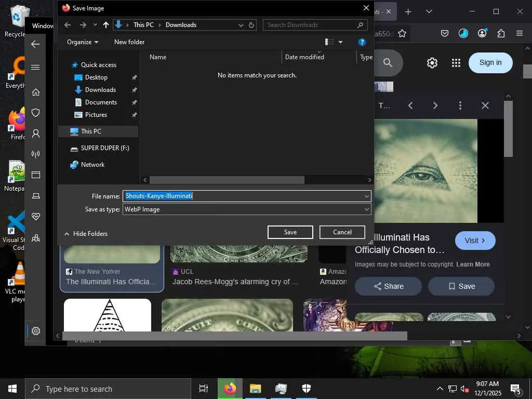Select Network in navigation pane
Screen dimensions: 532x399
(92, 165)
